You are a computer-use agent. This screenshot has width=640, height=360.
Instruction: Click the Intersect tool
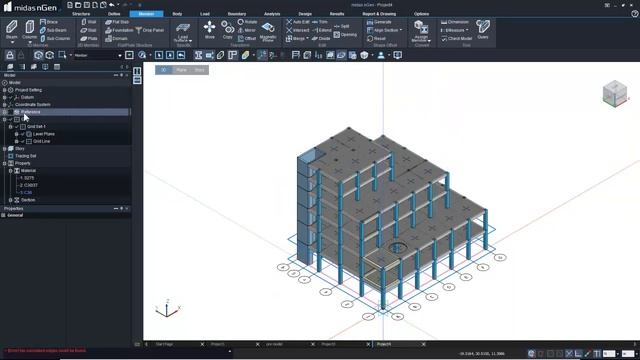298,30
